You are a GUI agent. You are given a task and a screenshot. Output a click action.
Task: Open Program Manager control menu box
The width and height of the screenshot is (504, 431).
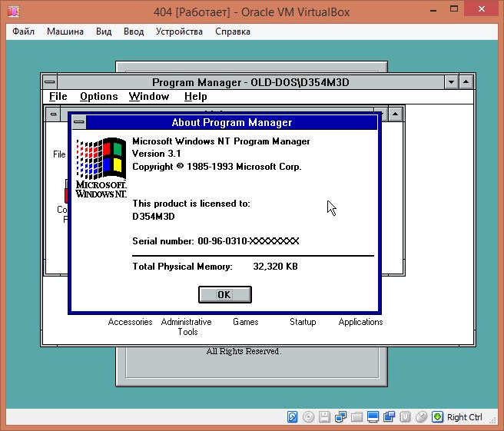coord(50,82)
